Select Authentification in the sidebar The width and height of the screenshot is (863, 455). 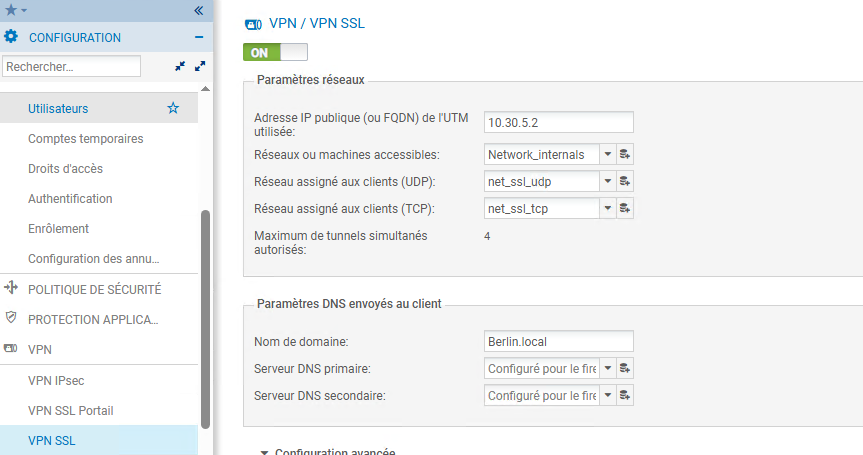tap(70, 198)
